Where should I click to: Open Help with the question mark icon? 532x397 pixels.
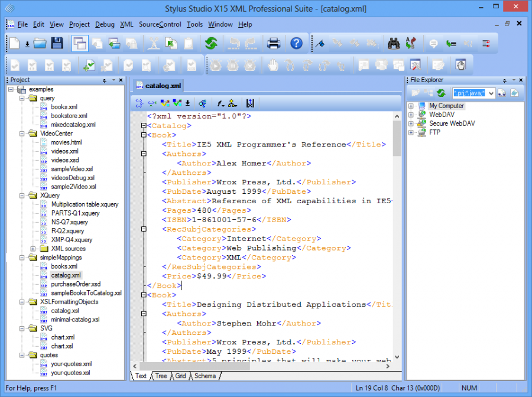point(297,43)
